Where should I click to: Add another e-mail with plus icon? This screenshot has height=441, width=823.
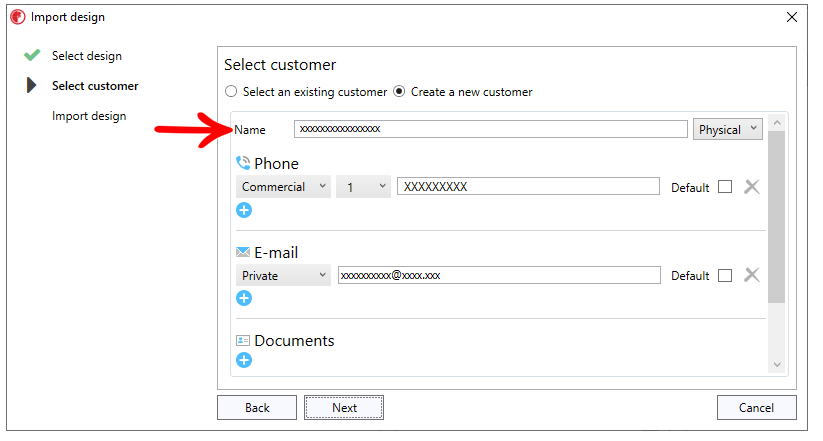[244, 298]
